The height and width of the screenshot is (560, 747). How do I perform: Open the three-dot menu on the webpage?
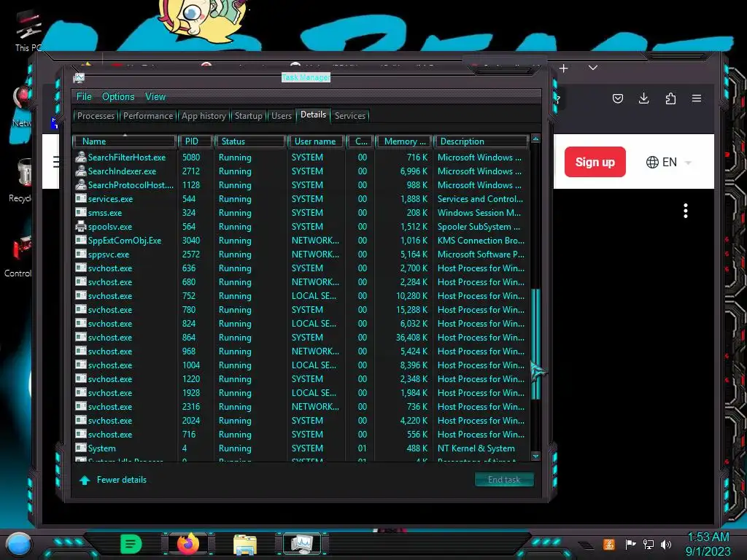tap(686, 211)
